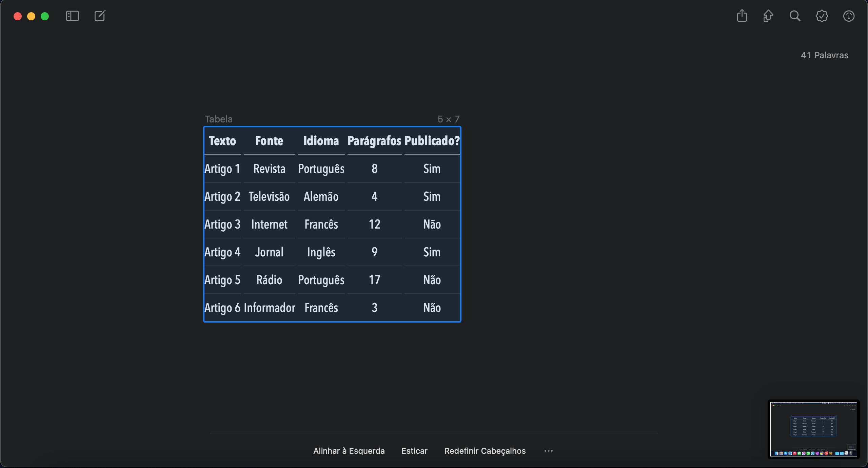This screenshot has width=868, height=468.
Task: Select the Internet cell
Action: pos(269,224)
